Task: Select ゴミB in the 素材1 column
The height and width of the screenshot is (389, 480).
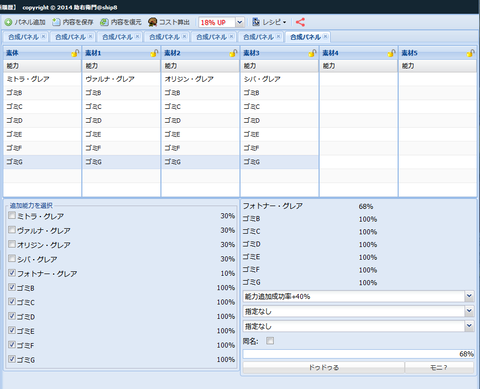Action: (x=121, y=93)
